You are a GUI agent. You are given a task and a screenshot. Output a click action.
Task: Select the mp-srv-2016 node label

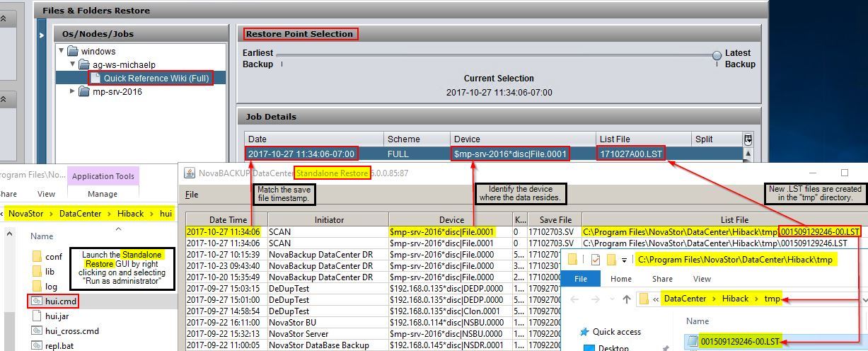(x=117, y=91)
